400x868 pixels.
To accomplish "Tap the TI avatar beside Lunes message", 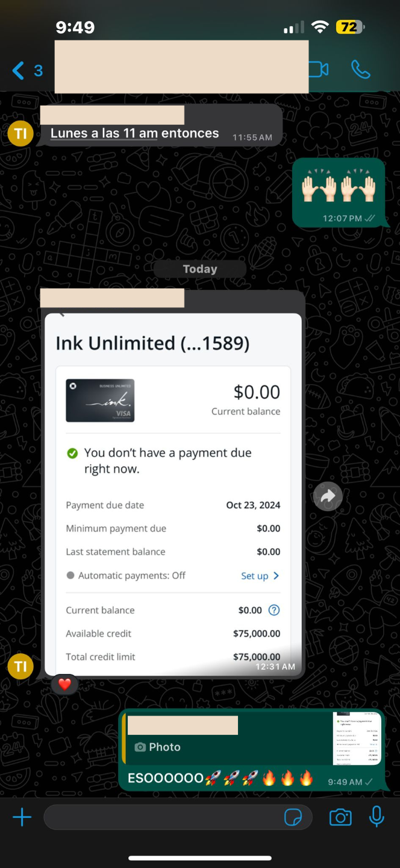I will coord(20,133).
